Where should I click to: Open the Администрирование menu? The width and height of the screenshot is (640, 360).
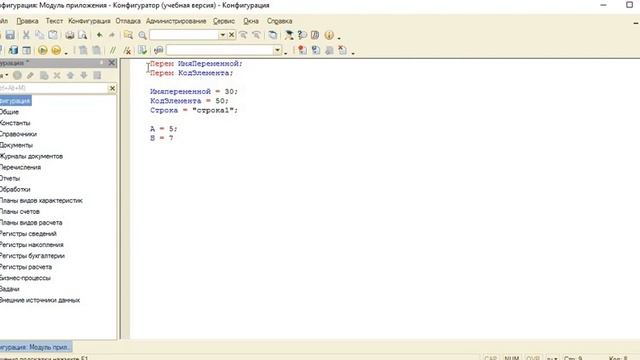tap(176, 21)
